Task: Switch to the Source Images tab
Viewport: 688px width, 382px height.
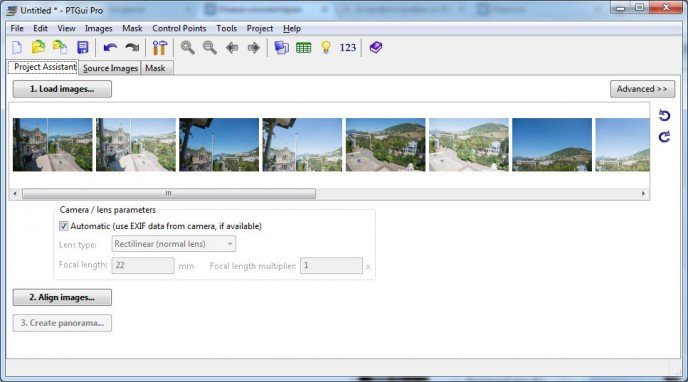Action: (111, 68)
